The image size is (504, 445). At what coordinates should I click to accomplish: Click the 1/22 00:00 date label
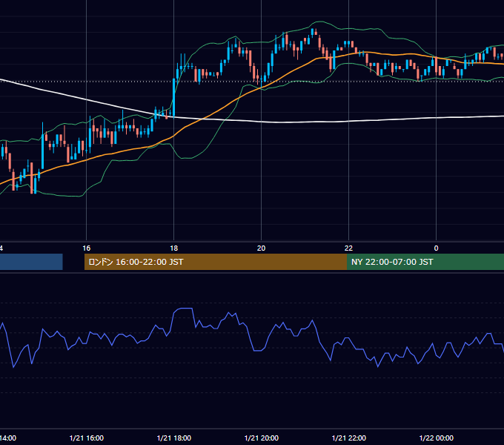click(x=436, y=438)
